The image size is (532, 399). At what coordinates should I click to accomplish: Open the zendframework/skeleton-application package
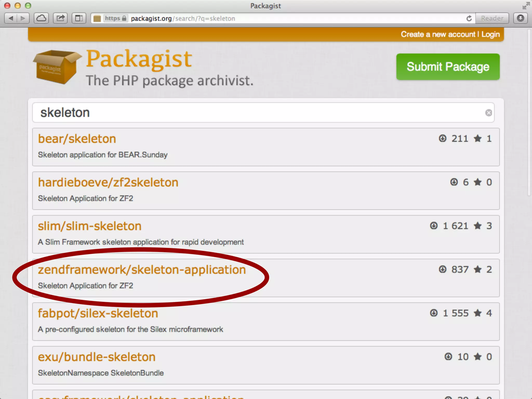[x=142, y=270]
